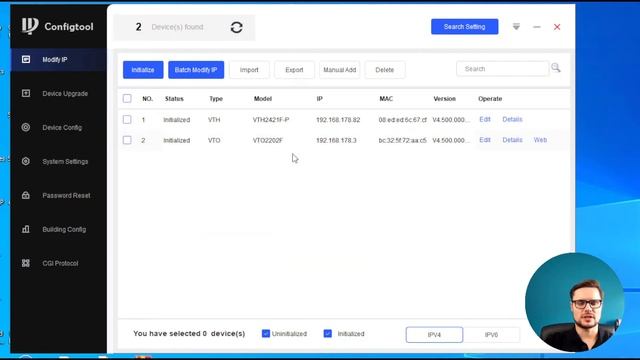The width and height of the screenshot is (640, 360).
Task: Open System Settings gear icon
Action: [26, 161]
